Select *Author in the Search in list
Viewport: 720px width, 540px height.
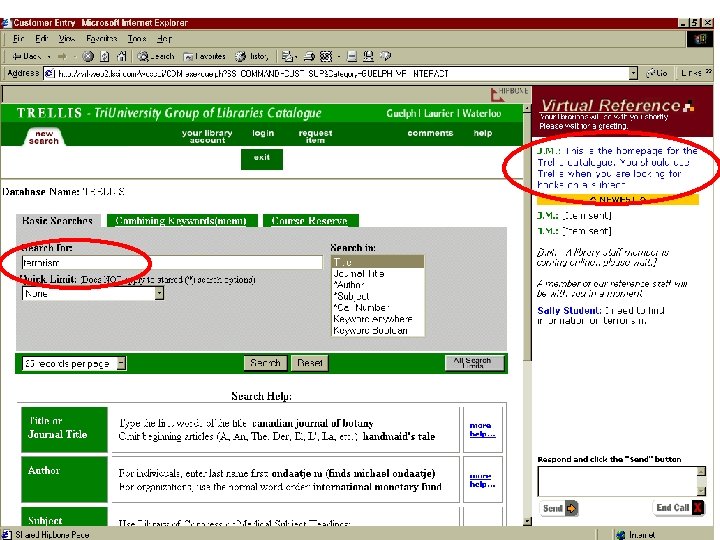pos(377,285)
